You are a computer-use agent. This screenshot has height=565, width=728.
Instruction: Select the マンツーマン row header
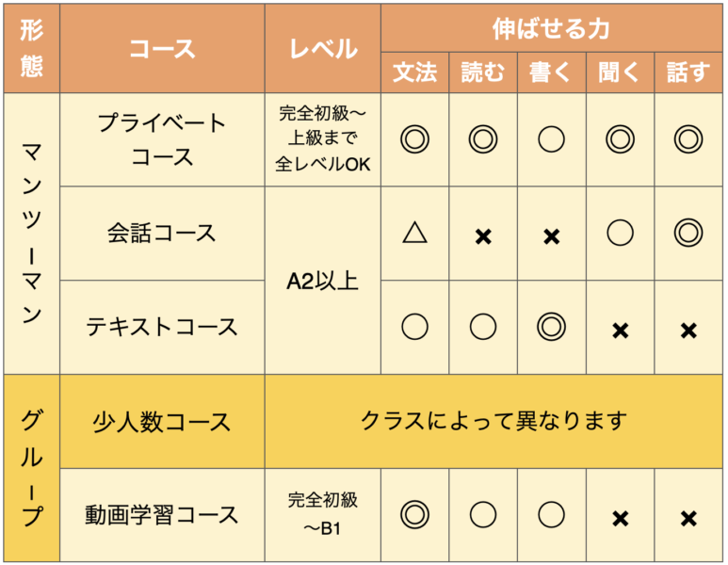click(32, 234)
